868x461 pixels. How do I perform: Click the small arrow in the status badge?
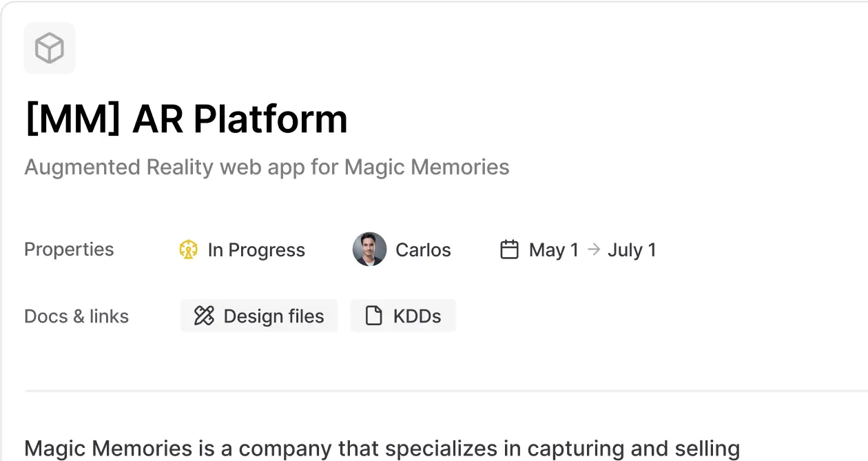point(189,249)
